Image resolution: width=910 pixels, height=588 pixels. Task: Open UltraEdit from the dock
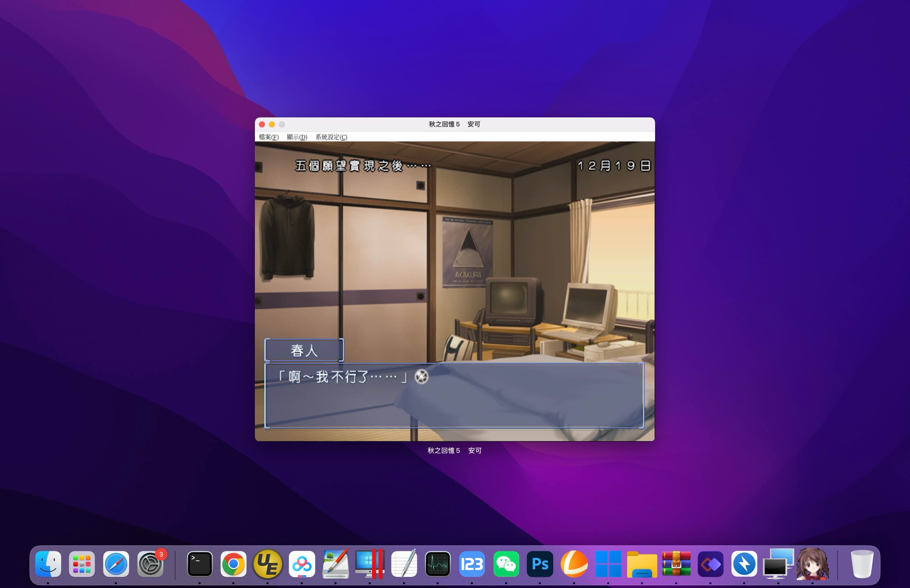pyautogui.click(x=267, y=564)
